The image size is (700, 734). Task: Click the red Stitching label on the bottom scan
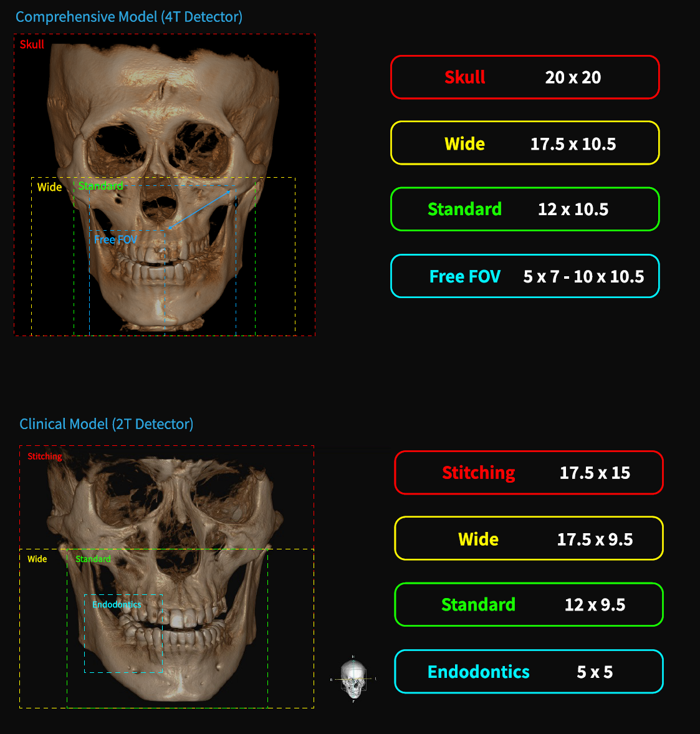[45, 456]
